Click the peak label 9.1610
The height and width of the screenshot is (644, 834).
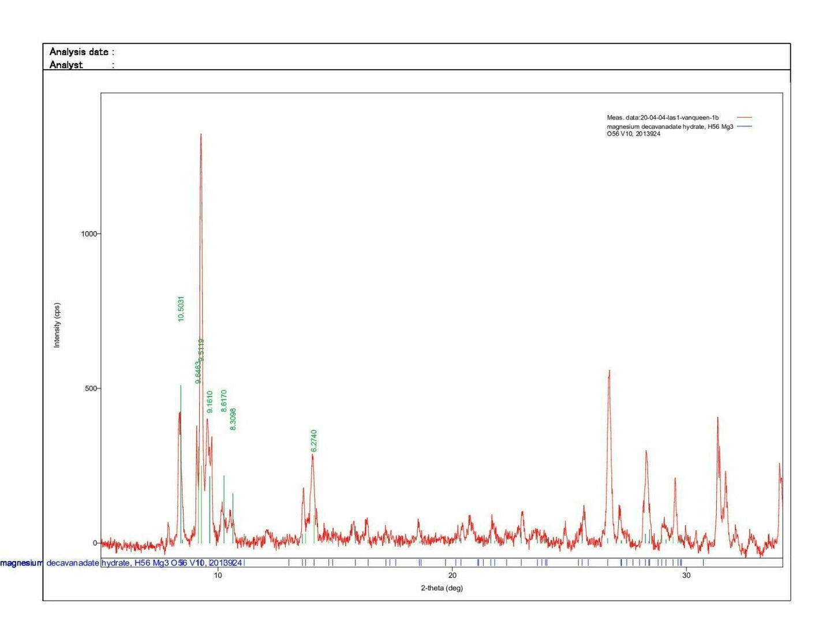(210, 402)
